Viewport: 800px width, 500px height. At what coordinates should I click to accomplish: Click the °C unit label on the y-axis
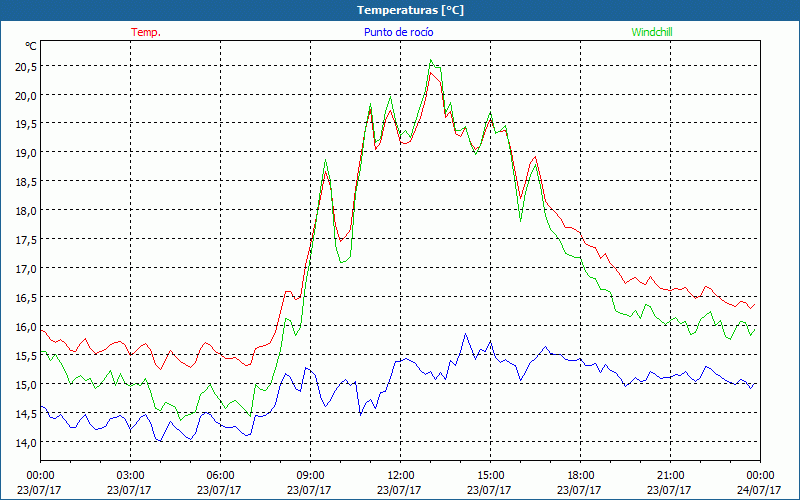click(x=31, y=46)
